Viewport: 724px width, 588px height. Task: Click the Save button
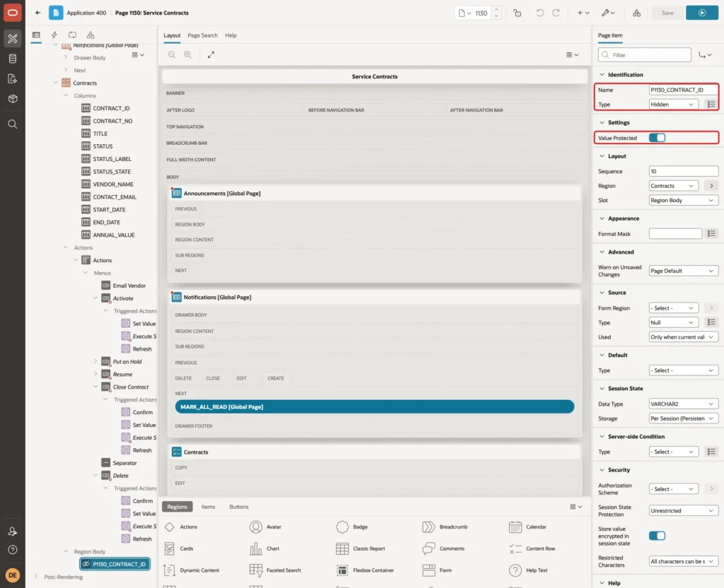click(667, 13)
